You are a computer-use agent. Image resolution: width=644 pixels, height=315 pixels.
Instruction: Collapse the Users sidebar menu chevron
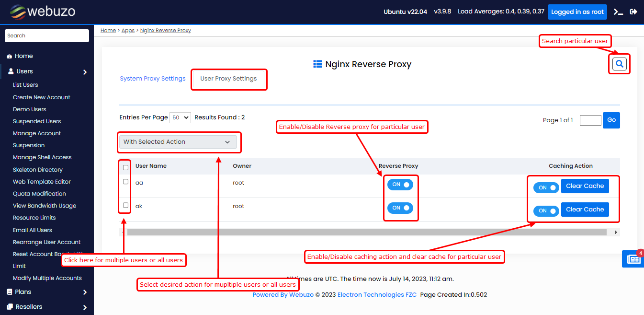pos(85,72)
